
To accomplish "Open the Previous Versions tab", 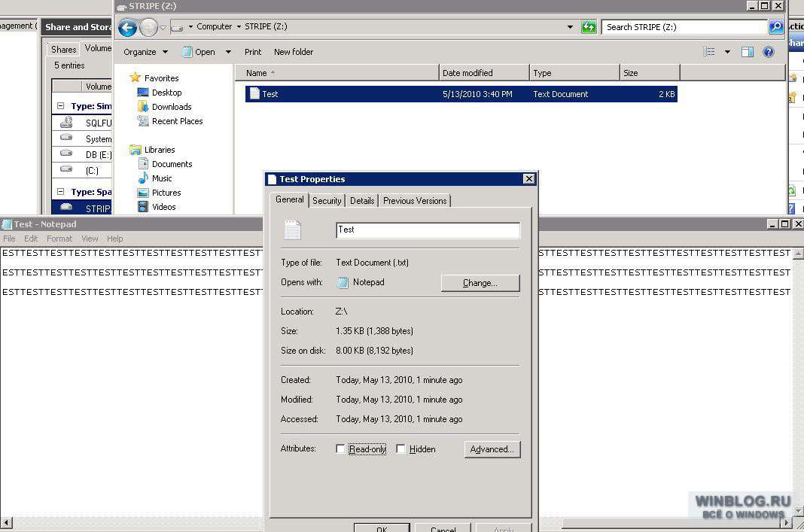I will pyautogui.click(x=415, y=201).
